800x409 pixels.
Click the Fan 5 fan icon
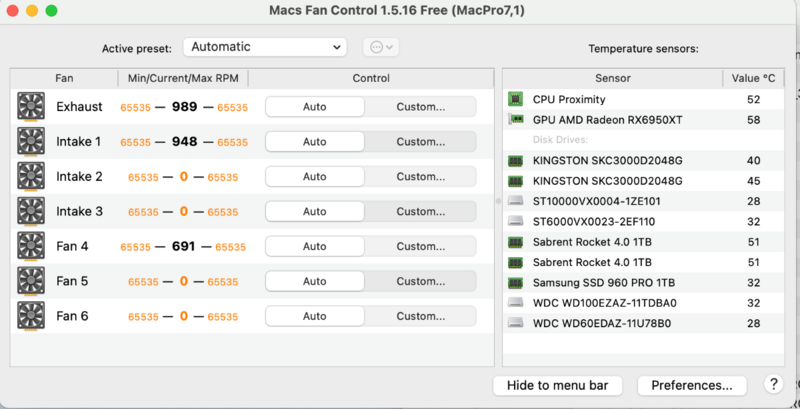pos(31,281)
